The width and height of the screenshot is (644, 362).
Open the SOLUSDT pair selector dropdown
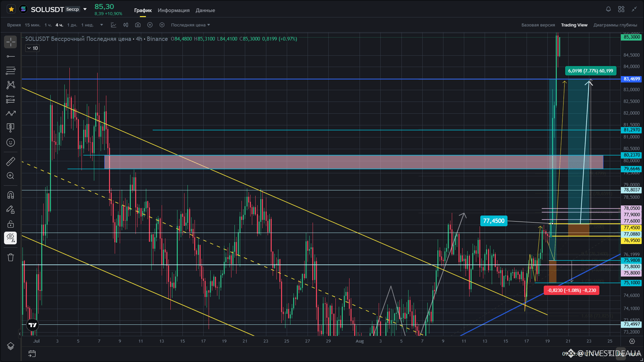click(x=85, y=9)
